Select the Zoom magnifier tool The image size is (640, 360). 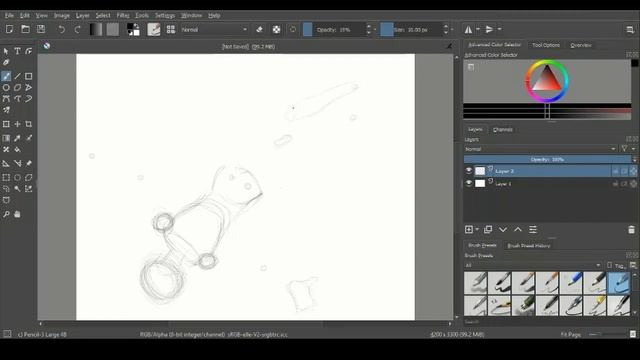pyautogui.click(x=6, y=214)
